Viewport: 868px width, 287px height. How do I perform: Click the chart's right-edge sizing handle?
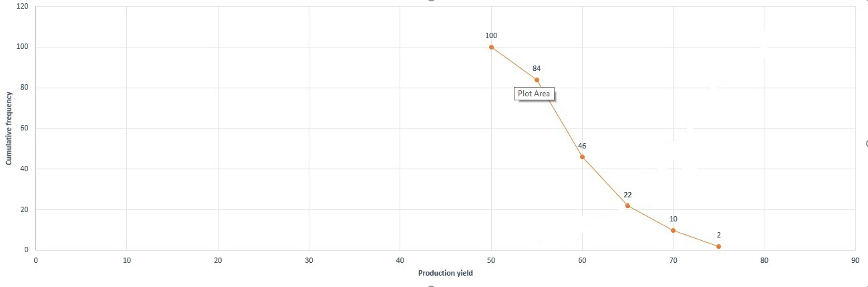866,142
